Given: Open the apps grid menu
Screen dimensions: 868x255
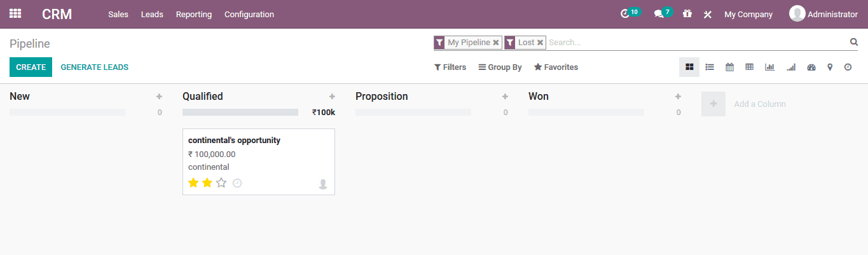Looking at the screenshot, I should click(15, 13).
